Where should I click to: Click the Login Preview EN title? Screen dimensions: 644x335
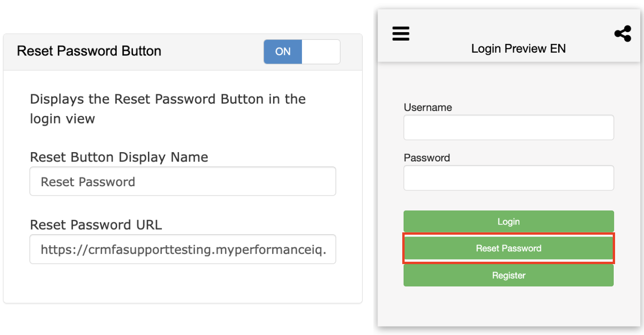pos(518,49)
